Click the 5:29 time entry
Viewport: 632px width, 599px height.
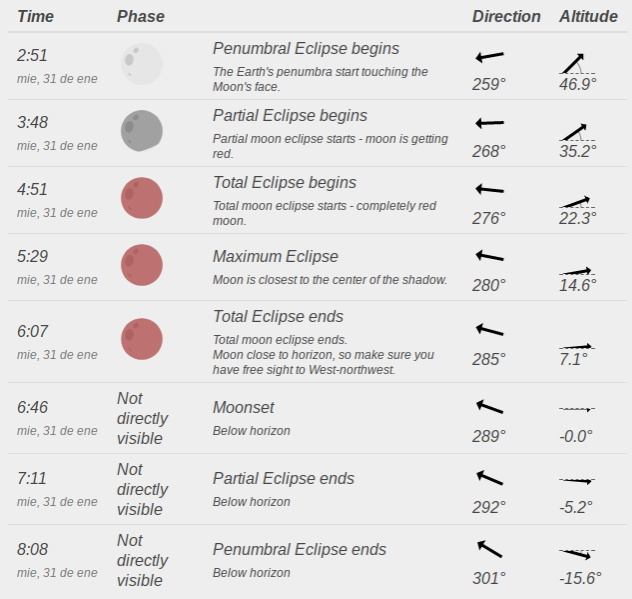[32, 256]
